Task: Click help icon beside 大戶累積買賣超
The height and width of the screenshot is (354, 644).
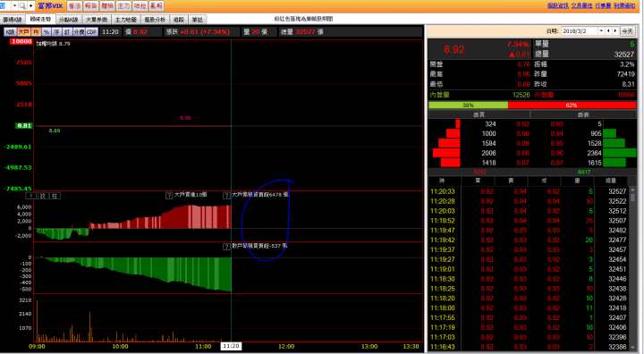Action: pyautogui.click(x=226, y=196)
